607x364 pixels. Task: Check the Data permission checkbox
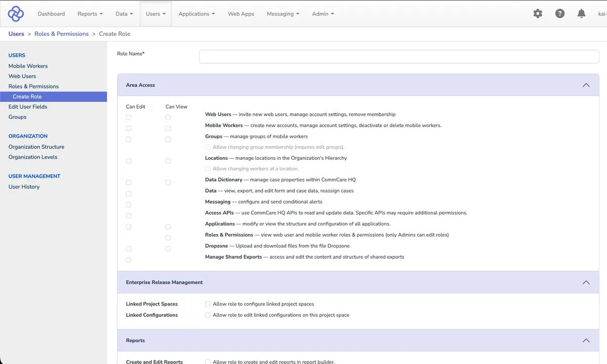128,194
